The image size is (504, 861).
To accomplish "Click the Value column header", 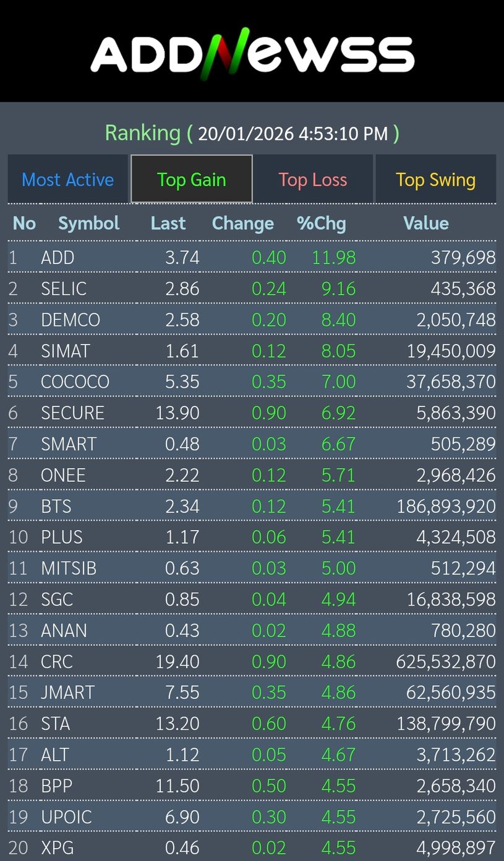I will 426,223.
